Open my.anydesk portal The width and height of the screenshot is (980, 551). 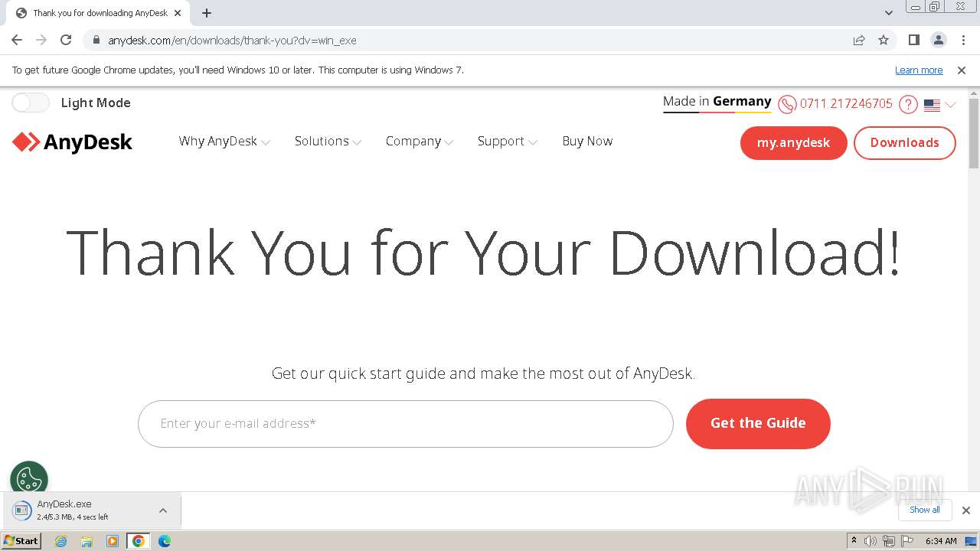[x=793, y=143]
